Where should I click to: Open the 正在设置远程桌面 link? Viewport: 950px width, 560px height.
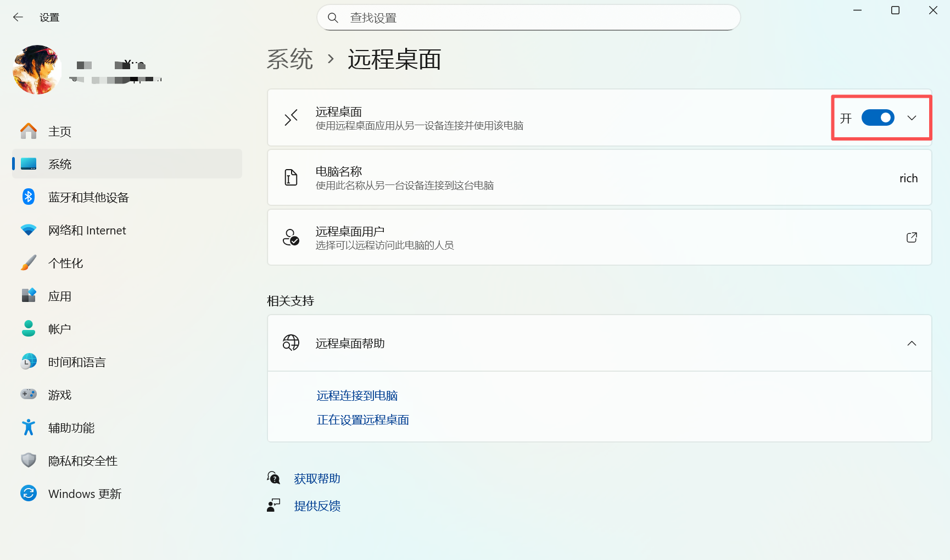click(x=362, y=420)
